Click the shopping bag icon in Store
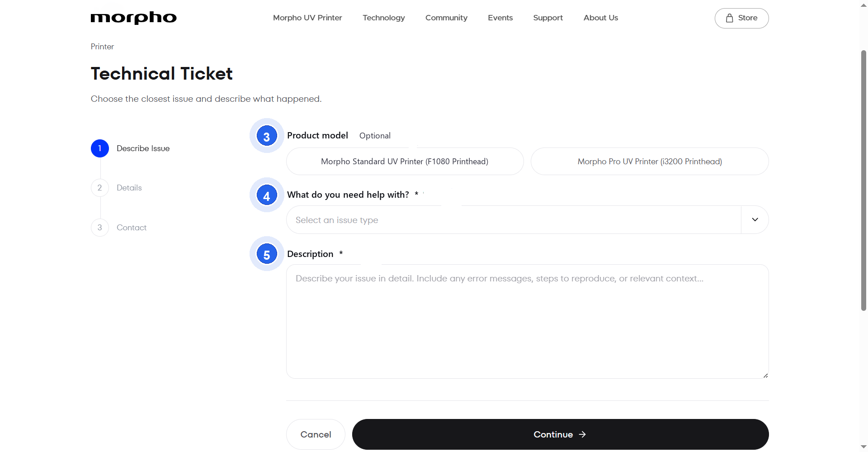The height and width of the screenshot is (452, 868). click(729, 18)
